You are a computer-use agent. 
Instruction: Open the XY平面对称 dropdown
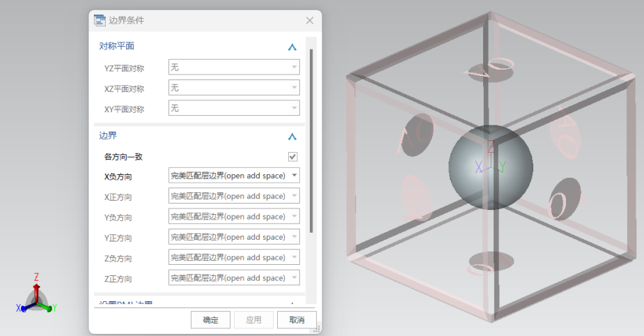234,108
